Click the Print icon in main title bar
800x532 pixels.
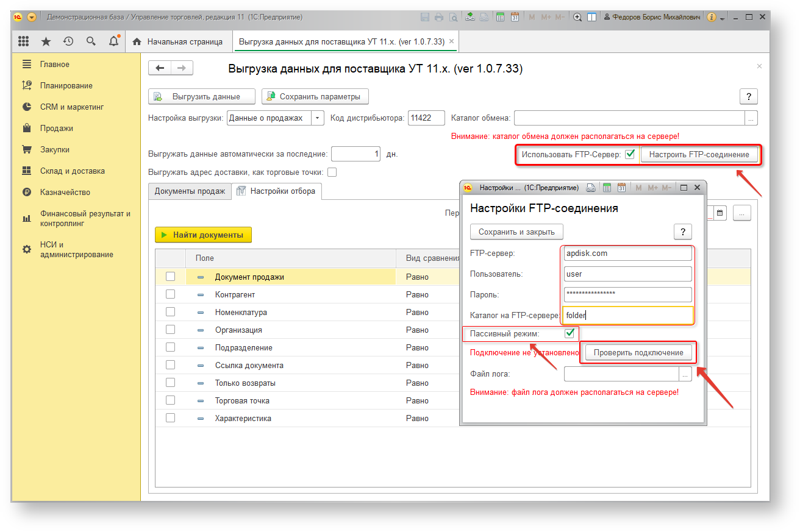click(x=438, y=17)
